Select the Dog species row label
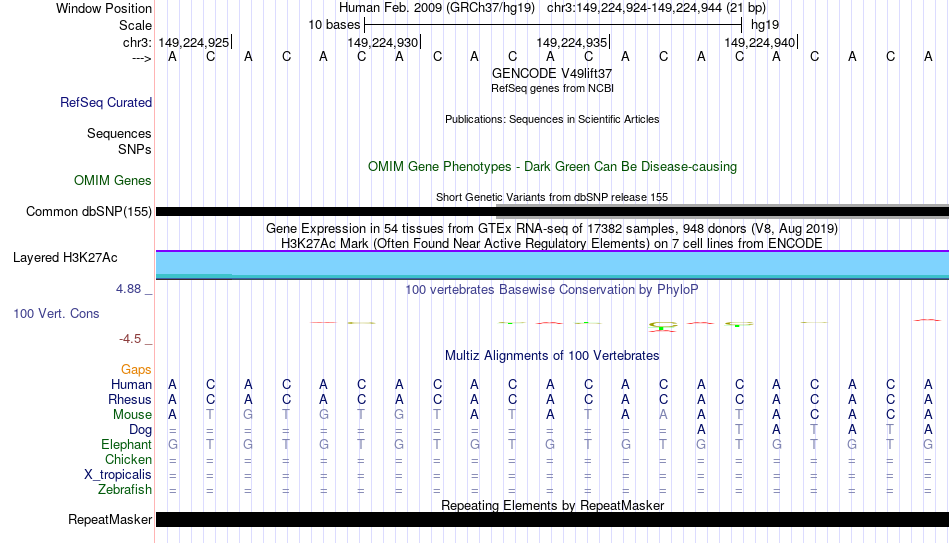Image resolution: width=950 pixels, height=543 pixels. click(140, 430)
